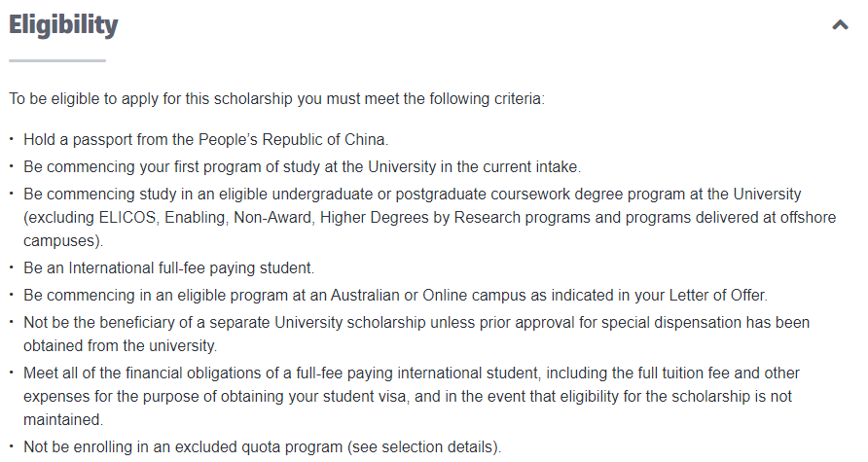Screen dimensions: 868x462
Task: Click the word 'campuses' ending the third bullet
Action: pyautogui.click(x=61, y=240)
